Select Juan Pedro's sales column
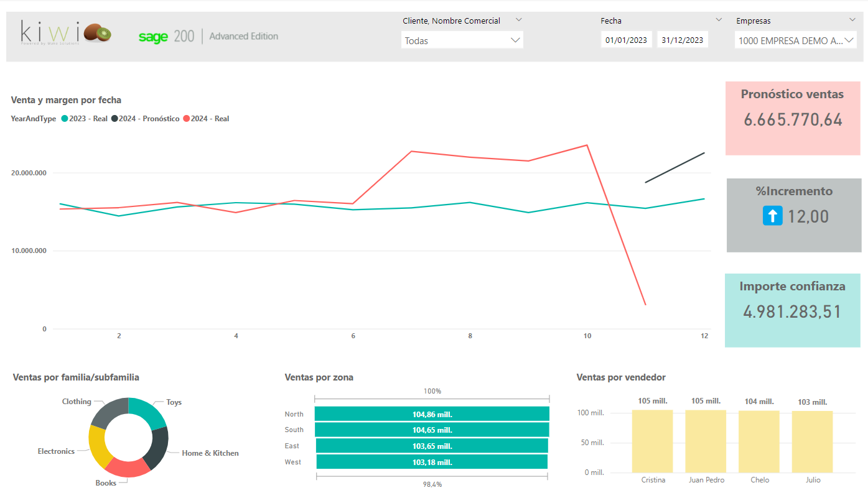The width and height of the screenshot is (868, 498). click(x=706, y=441)
